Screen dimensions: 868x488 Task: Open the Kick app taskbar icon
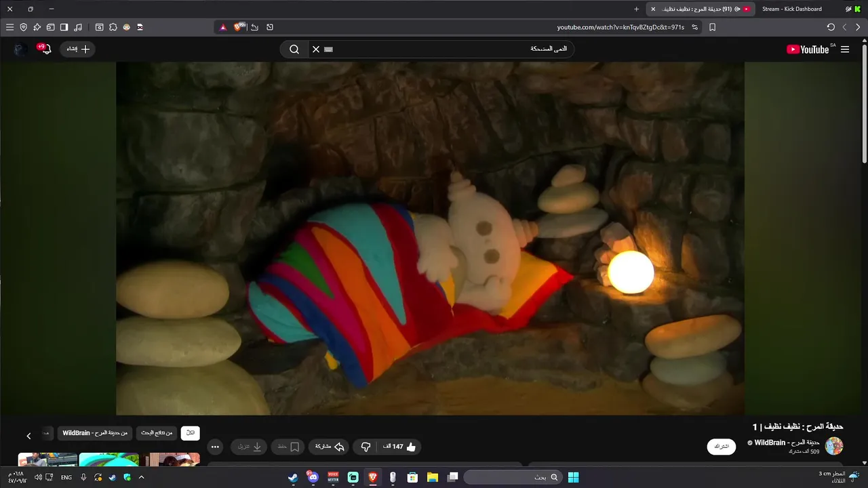coord(353,477)
